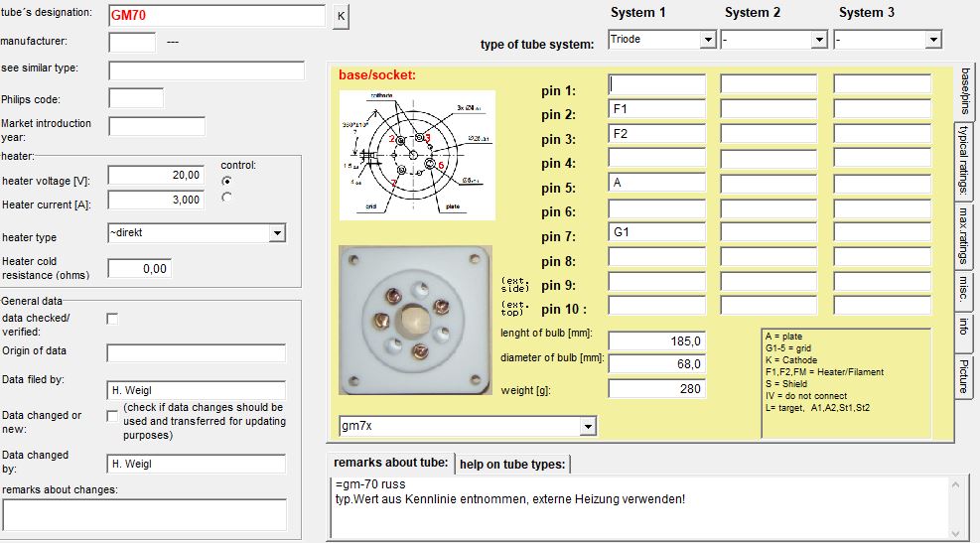Switch to the Picture tab
The image size is (980, 543).
965,375
